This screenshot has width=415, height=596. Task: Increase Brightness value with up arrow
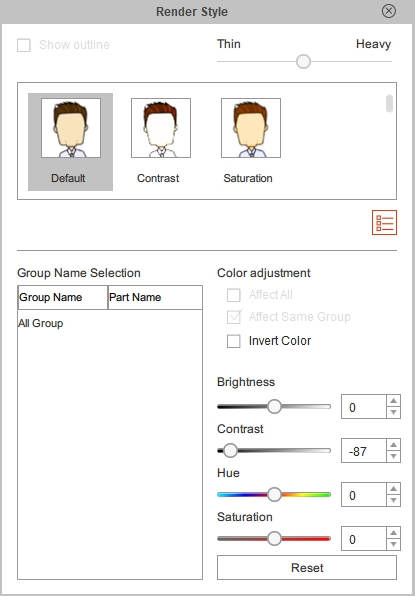pyautogui.click(x=393, y=401)
